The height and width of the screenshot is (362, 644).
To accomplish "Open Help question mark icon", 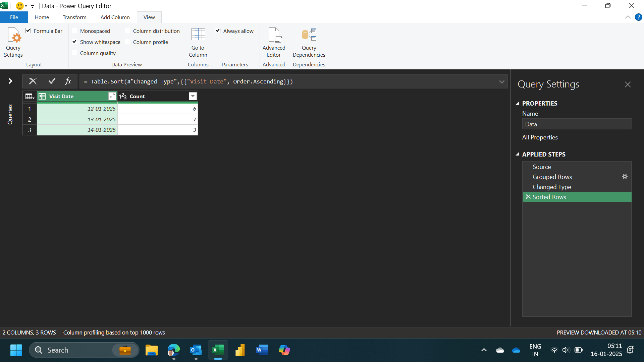I will [638, 17].
